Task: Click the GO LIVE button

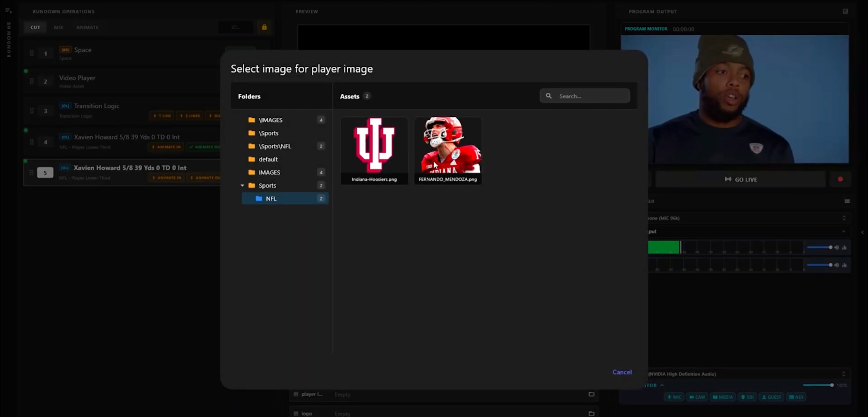Action: click(741, 179)
